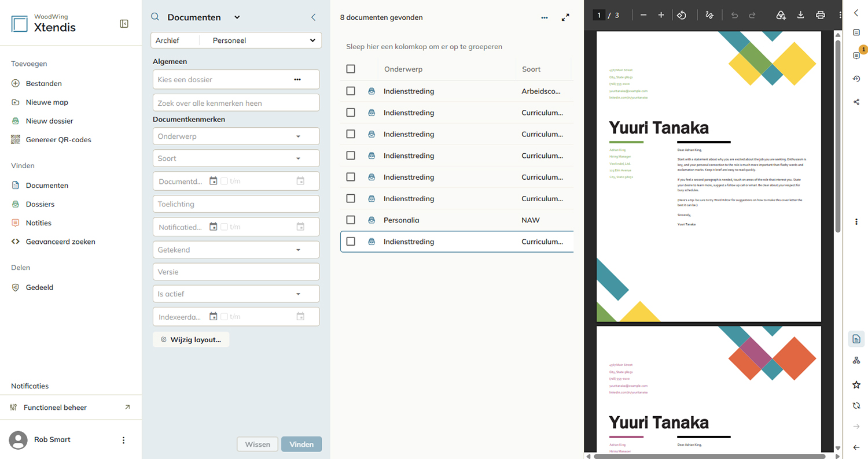Hide the search panel with the chevron
Viewport: 868px width, 459px height.
click(x=314, y=17)
